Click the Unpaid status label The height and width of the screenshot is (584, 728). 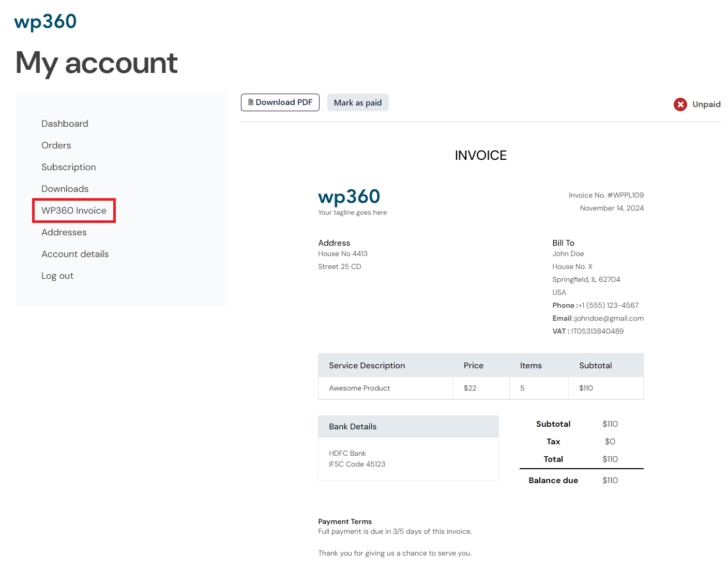(706, 104)
